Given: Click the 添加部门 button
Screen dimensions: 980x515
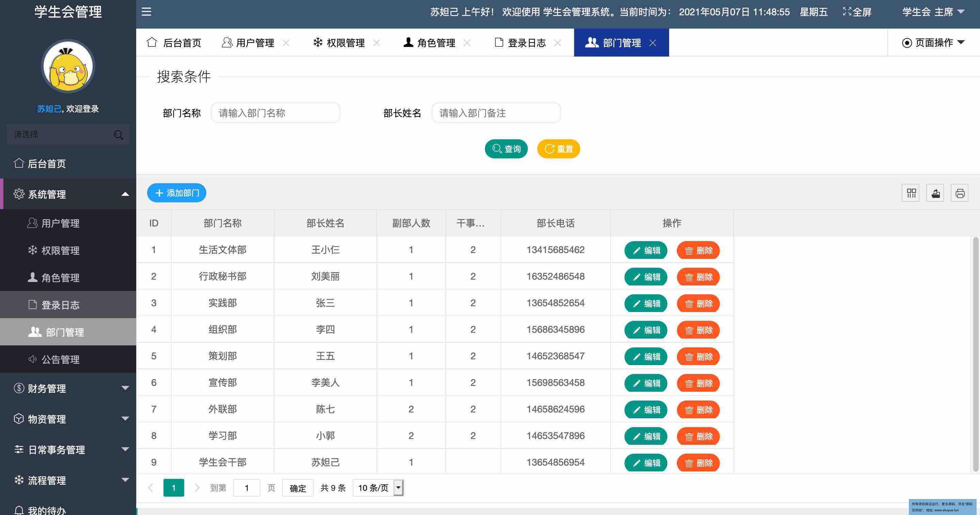Looking at the screenshot, I should coord(176,193).
